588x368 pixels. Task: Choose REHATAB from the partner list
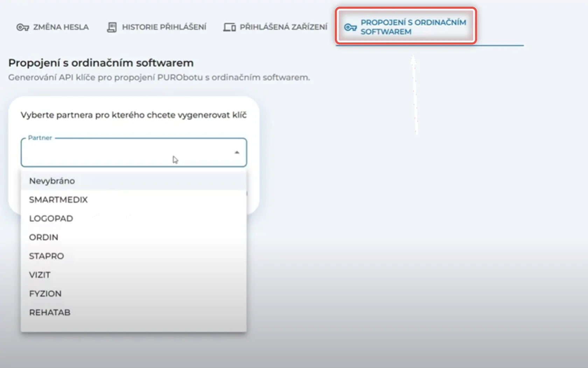(x=134, y=312)
